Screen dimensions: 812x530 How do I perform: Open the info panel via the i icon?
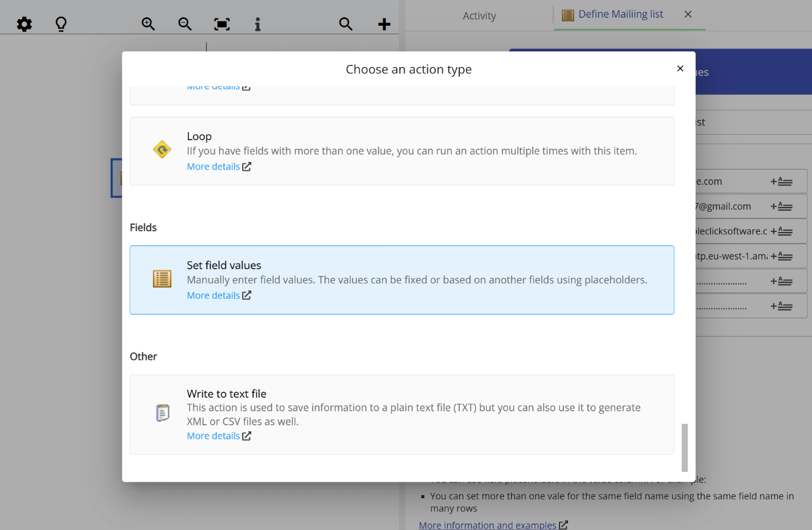coord(257,24)
